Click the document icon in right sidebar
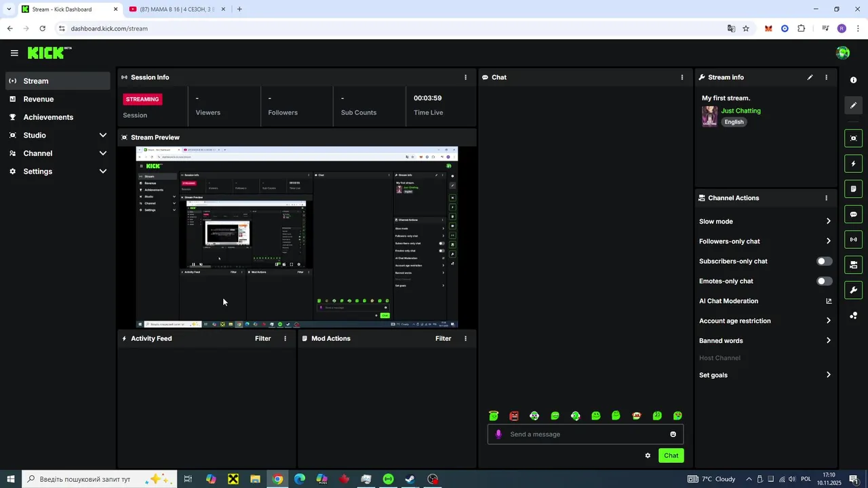 (x=853, y=189)
